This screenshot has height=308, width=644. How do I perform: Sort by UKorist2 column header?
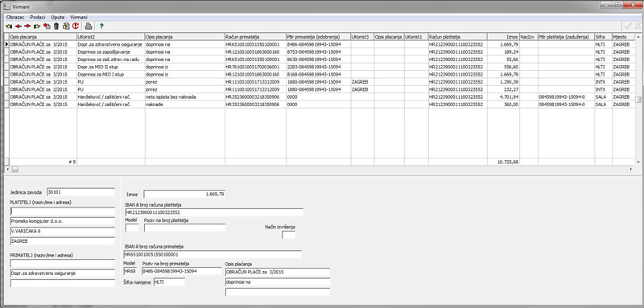110,37
